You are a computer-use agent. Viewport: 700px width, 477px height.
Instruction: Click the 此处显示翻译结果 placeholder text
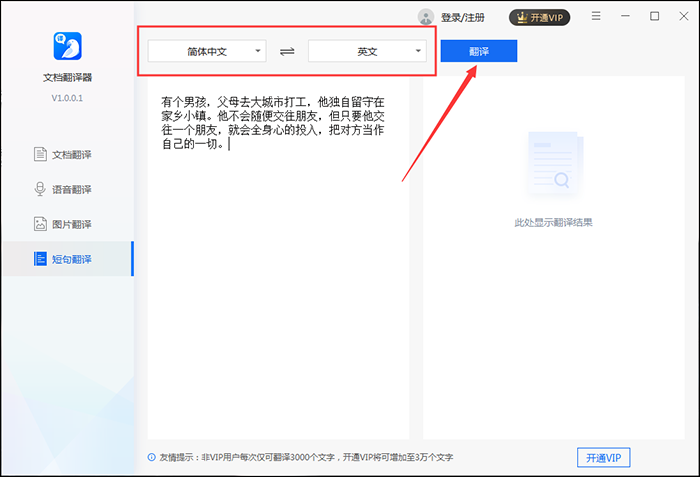[x=554, y=222]
